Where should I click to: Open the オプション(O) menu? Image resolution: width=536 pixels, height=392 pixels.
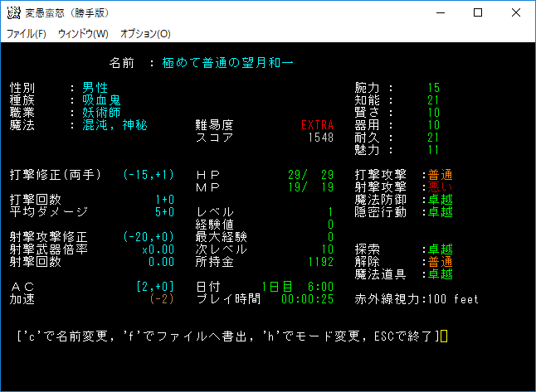[145, 34]
